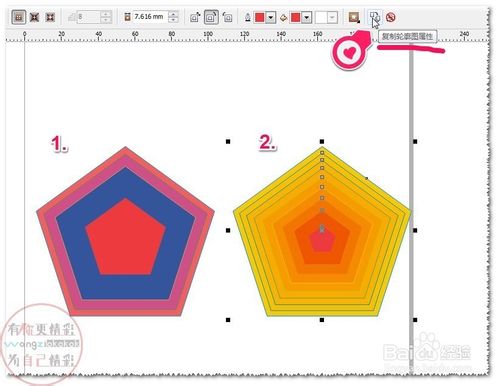Click the bottom-right selection handle

415,320
